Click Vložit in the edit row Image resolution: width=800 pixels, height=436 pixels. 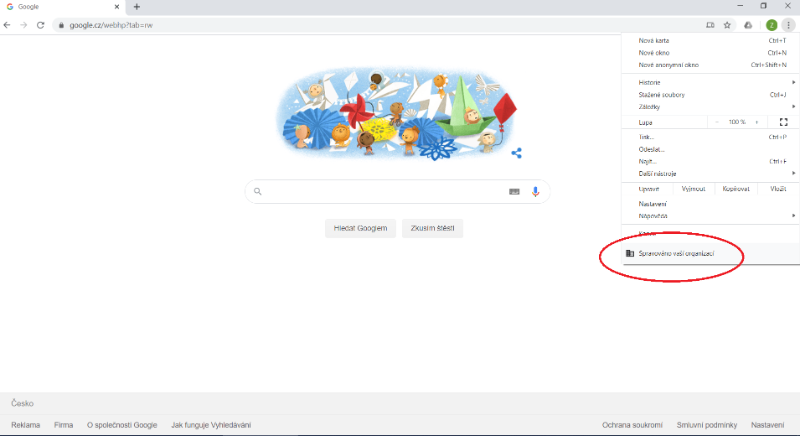[x=778, y=189]
